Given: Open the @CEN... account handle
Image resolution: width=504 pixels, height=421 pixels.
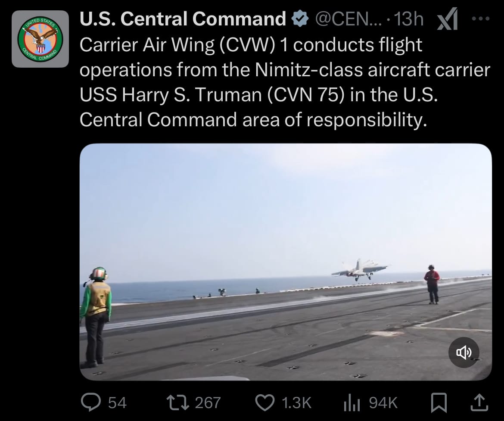Looking at the screenshot, I should click(x=349, y=19).
